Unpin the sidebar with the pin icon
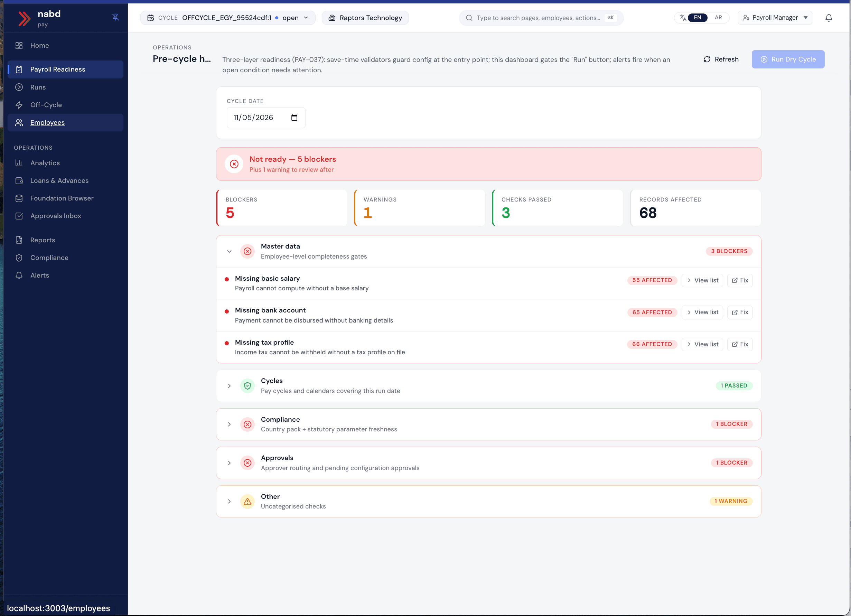Viewport: 851px width, 616px height. pos(115,17)
